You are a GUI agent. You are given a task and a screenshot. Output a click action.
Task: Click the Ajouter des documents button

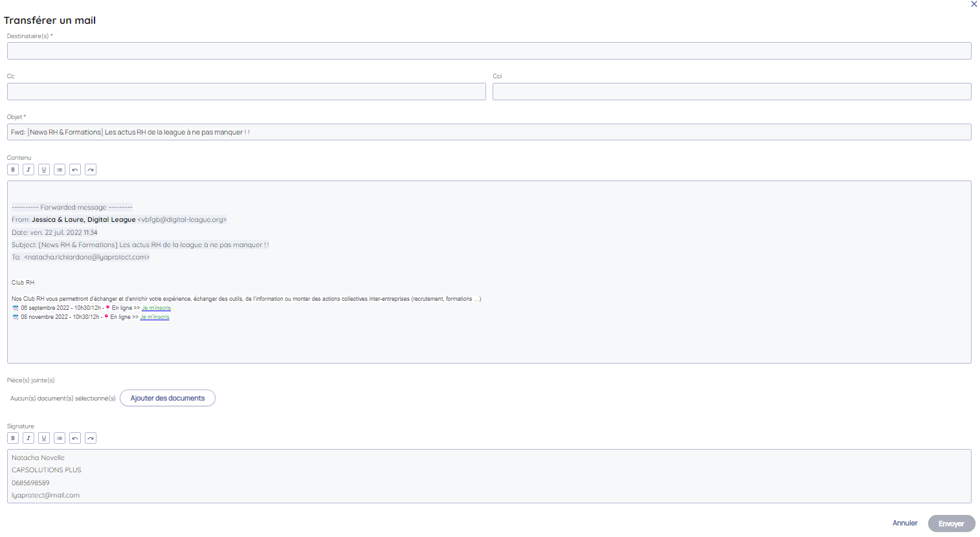(x=168, y=398)
